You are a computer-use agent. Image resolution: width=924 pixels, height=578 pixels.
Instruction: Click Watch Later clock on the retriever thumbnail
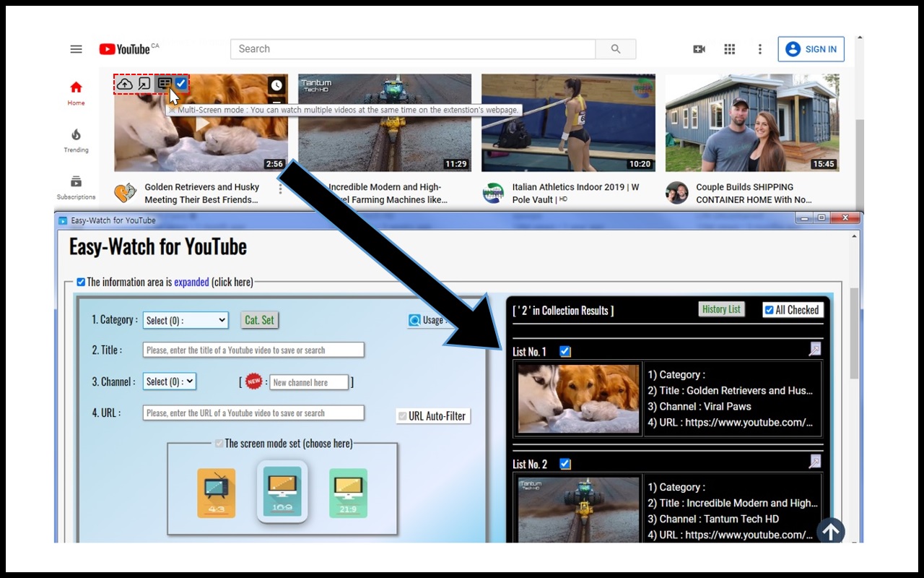276,85
